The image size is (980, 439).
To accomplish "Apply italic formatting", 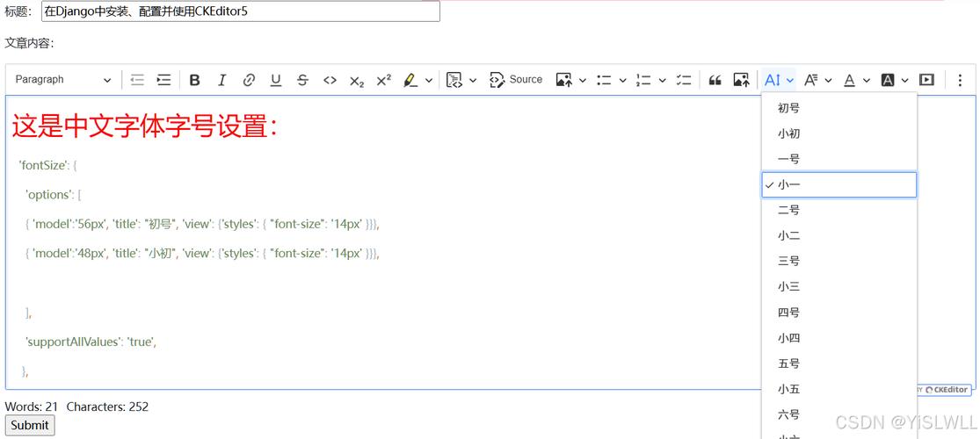I will click(x=221, y=80).
